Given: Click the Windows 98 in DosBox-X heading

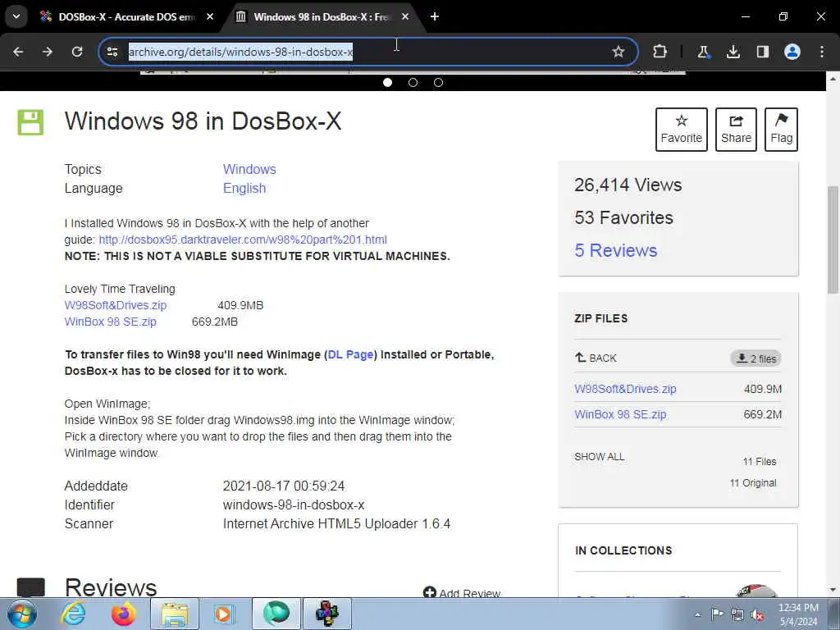Looking at the screenshot, I should (x=203, y=121).
